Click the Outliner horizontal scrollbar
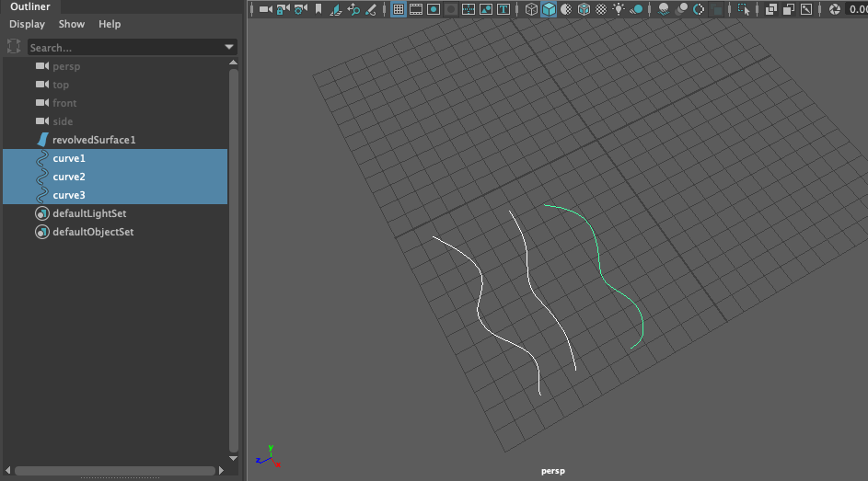 [115, 471]
